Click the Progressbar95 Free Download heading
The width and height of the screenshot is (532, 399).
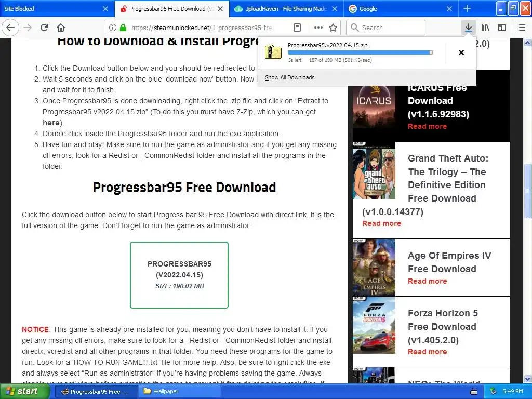[x=184, y=187]
